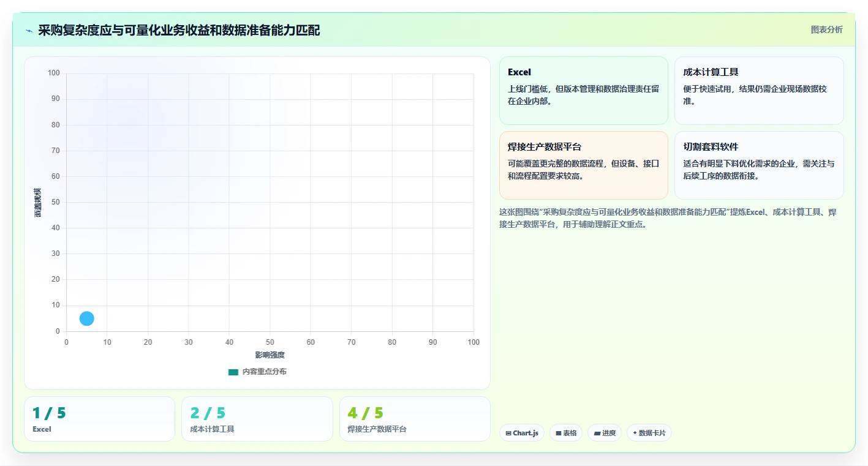Screen dimensions: 868x466
Task: Open the 焊接生产数据平台 info card
Action: coord(583,165)
